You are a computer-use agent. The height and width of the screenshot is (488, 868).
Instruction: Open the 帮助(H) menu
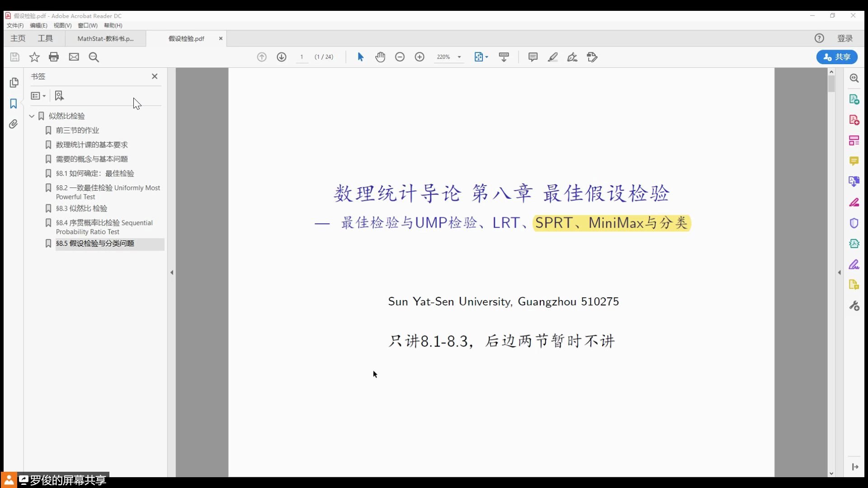coord(113,25)
